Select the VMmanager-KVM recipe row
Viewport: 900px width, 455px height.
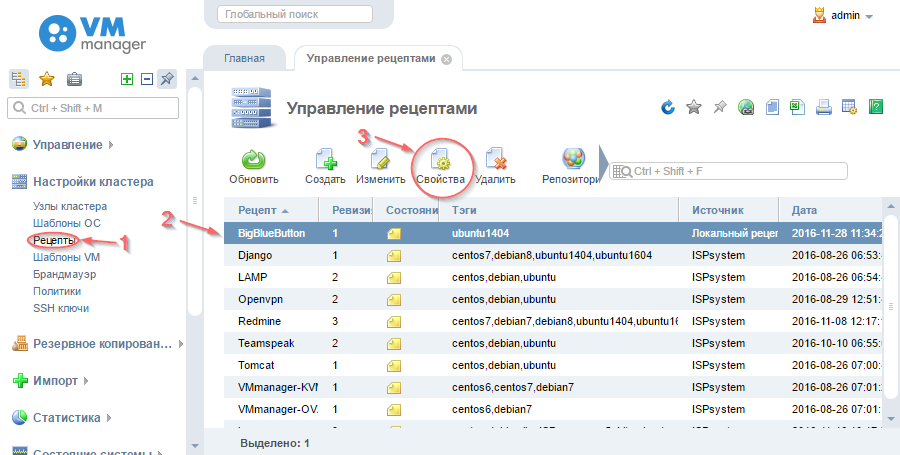pyautogui.click(x=553, y=387)
